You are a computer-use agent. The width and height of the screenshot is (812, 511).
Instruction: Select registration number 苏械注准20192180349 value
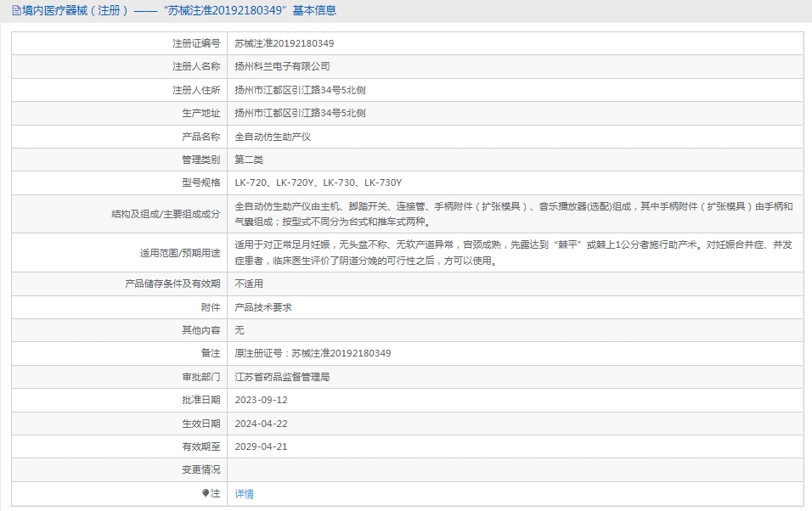[285, 43]
